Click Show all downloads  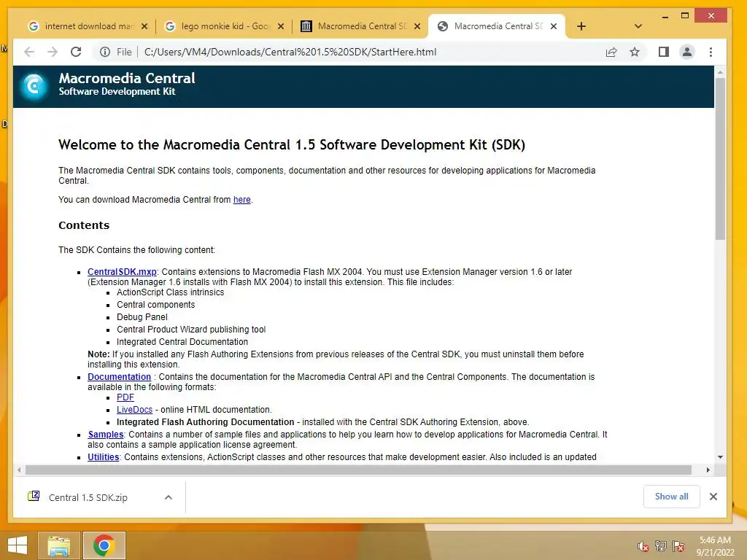pos(671,496)
